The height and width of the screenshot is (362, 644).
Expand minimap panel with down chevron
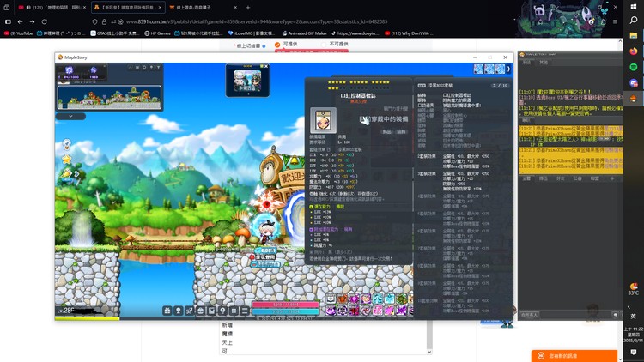[x=70, y=116]
